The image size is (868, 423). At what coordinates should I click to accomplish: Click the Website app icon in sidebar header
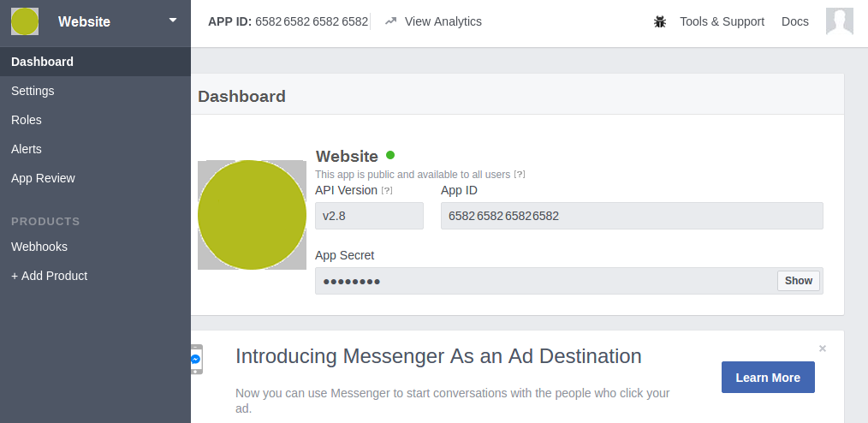click(25, 21)
